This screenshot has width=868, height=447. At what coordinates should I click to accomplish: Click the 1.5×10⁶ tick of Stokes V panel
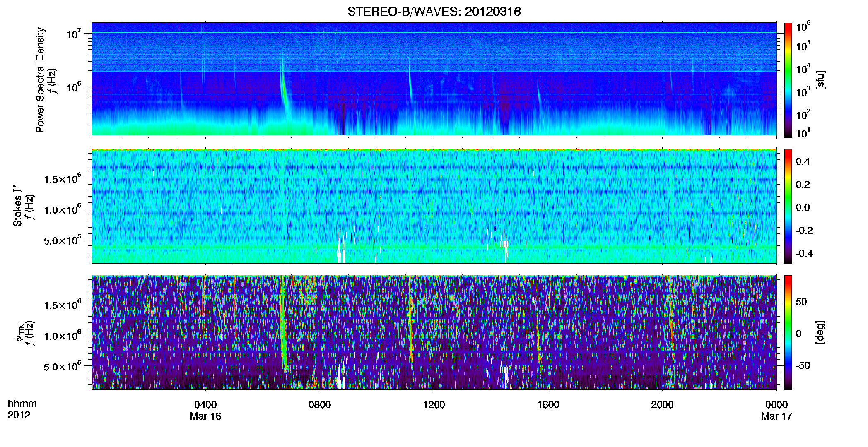point(63,178)
